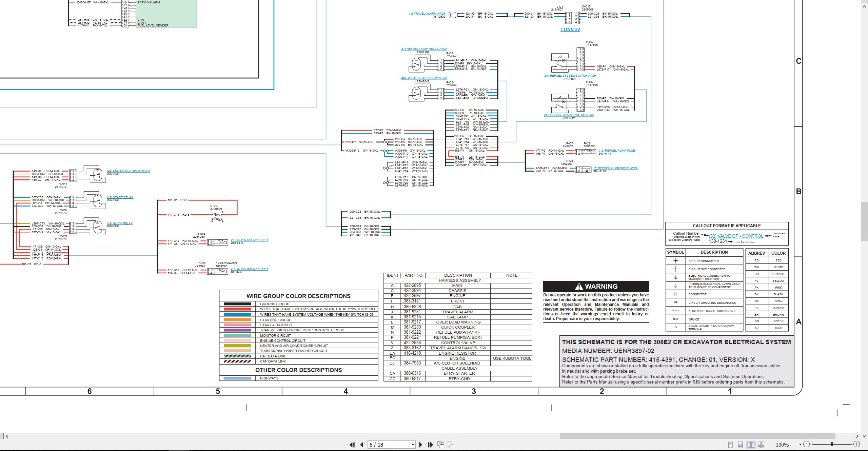Click the WARNING header banner
The height and width of the screenshot is (451, 868).
[x=596, y=287]
